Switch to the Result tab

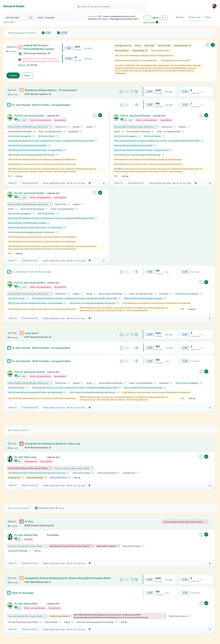207,17
